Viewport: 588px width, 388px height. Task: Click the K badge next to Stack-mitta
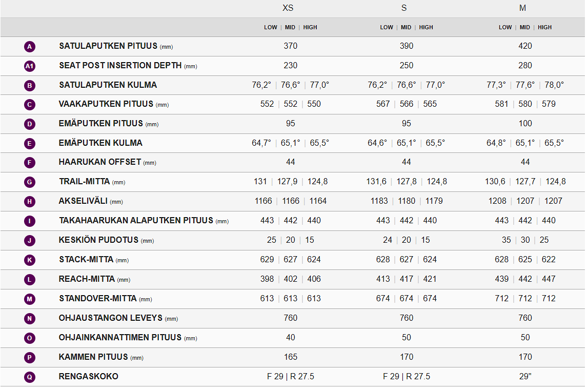coord(30,260)
